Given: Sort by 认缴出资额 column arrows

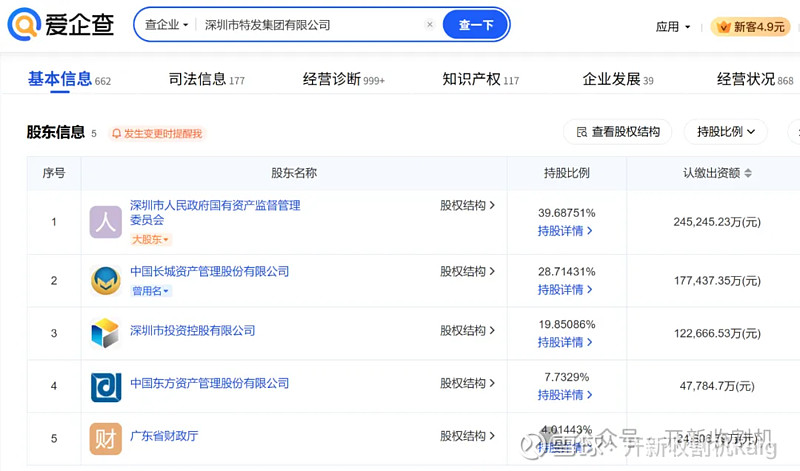Looking at the screenshot, I should pyautogui.click(x=748, y=173).
